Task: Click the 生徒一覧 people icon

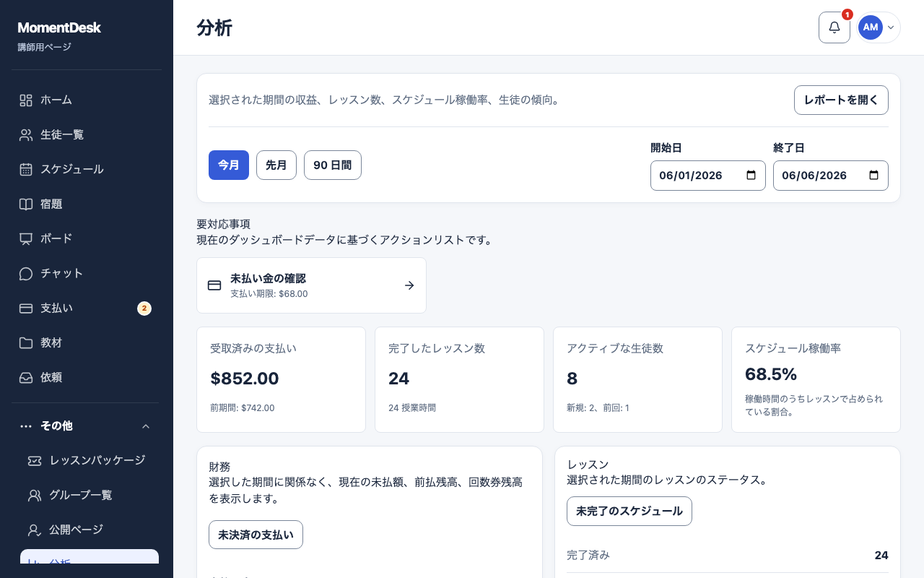Action: tap(26, 135)
